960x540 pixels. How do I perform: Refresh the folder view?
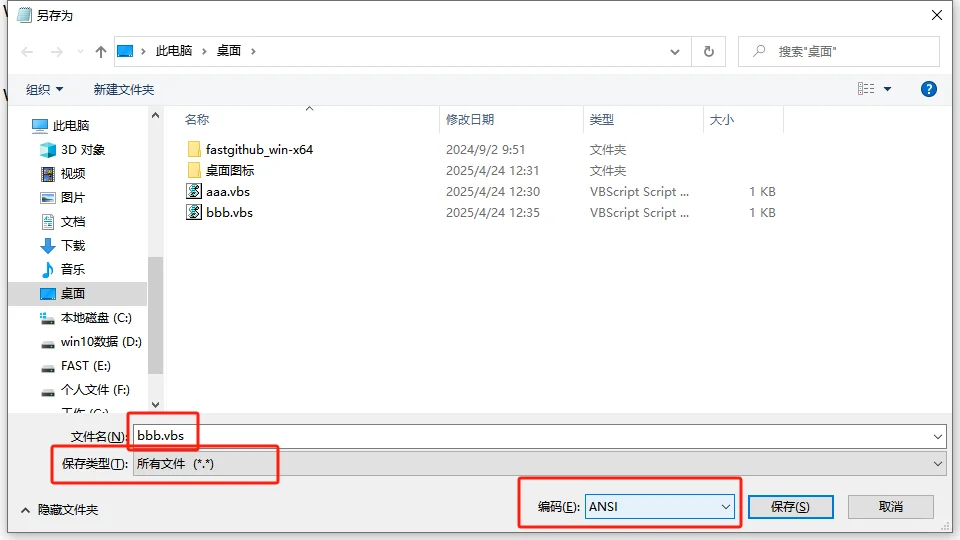coord(709,52)
